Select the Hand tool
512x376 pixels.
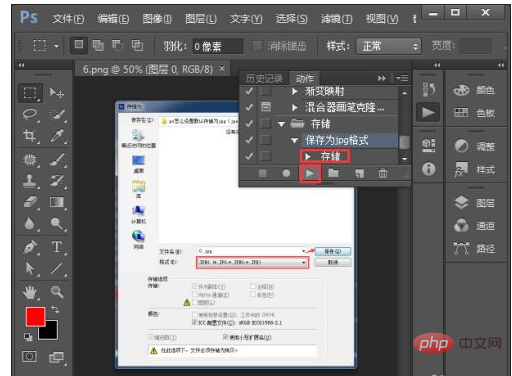[30, 292]
